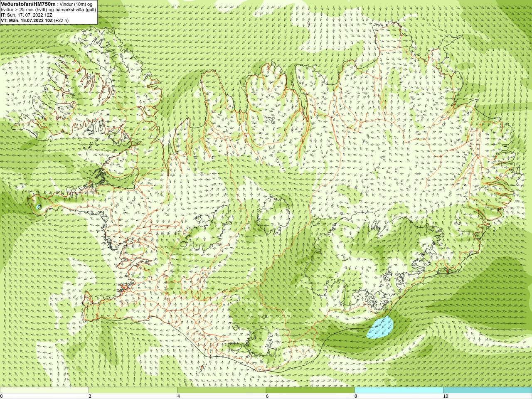Click the large cyan wind patch off the southeast coast
The width and height of the screenshot is (532, 399).
pos(381,327)
